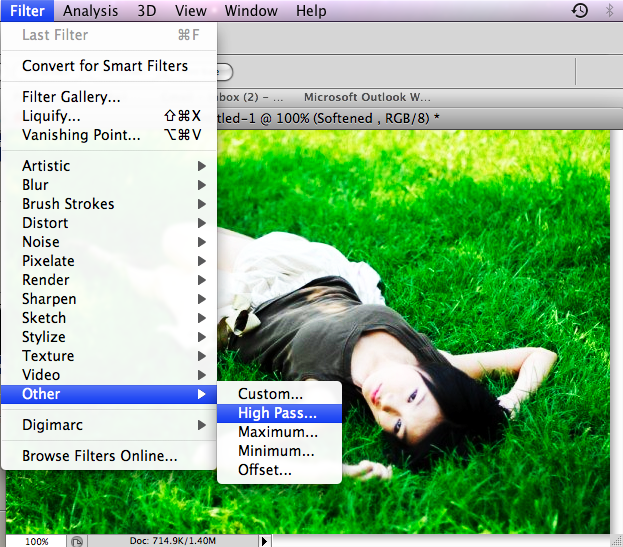Viewport: 623px width, 547px height.
Task: Click the Doc: 714.9K/1.40M status text
Action: [172, 541]
